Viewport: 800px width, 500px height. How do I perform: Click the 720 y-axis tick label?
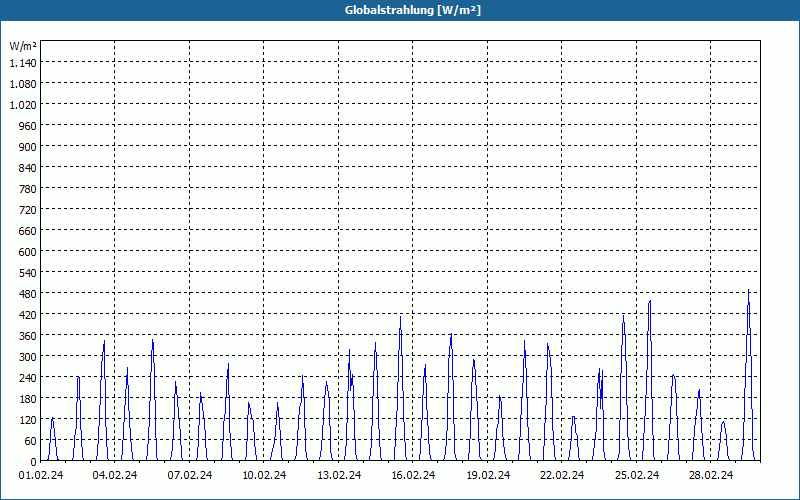[28, 210]
